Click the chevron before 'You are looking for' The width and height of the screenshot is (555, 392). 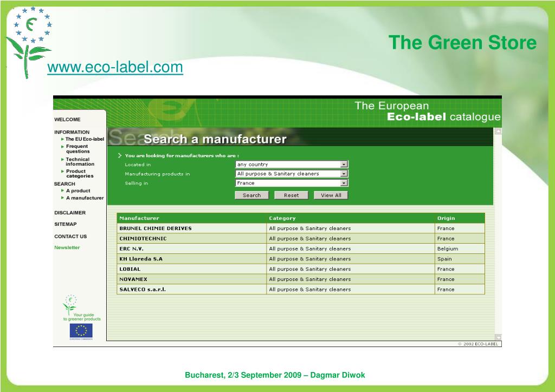tap(120, 155)
